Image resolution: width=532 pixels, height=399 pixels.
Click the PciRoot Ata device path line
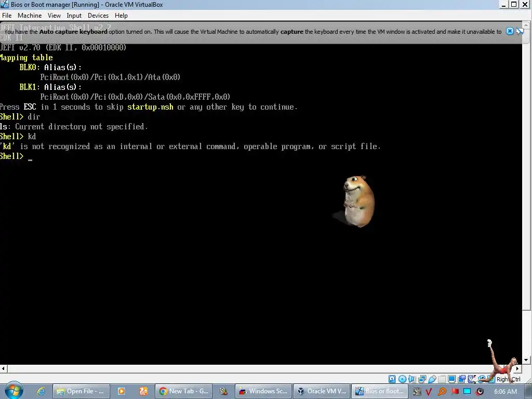point(110,77)
